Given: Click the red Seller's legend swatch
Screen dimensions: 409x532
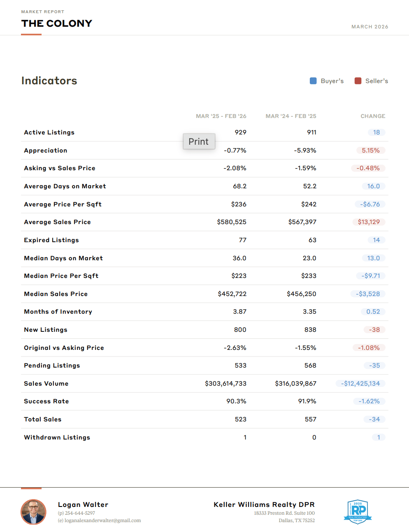Looking at the screenshot, I should pos(358,81).
